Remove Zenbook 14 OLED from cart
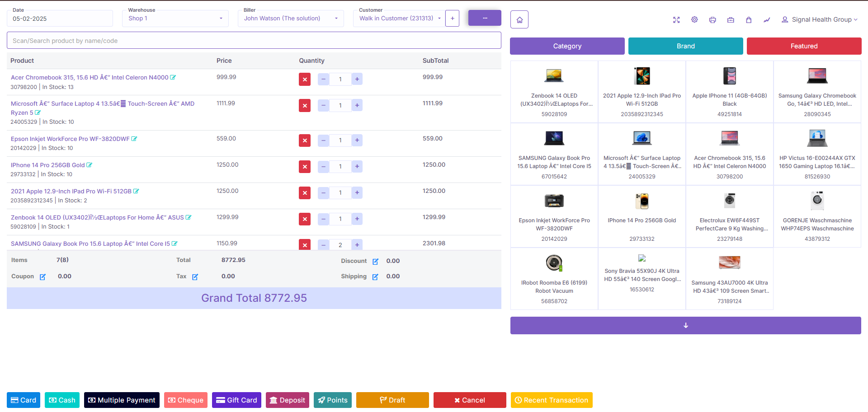 (x=305, y=219)
